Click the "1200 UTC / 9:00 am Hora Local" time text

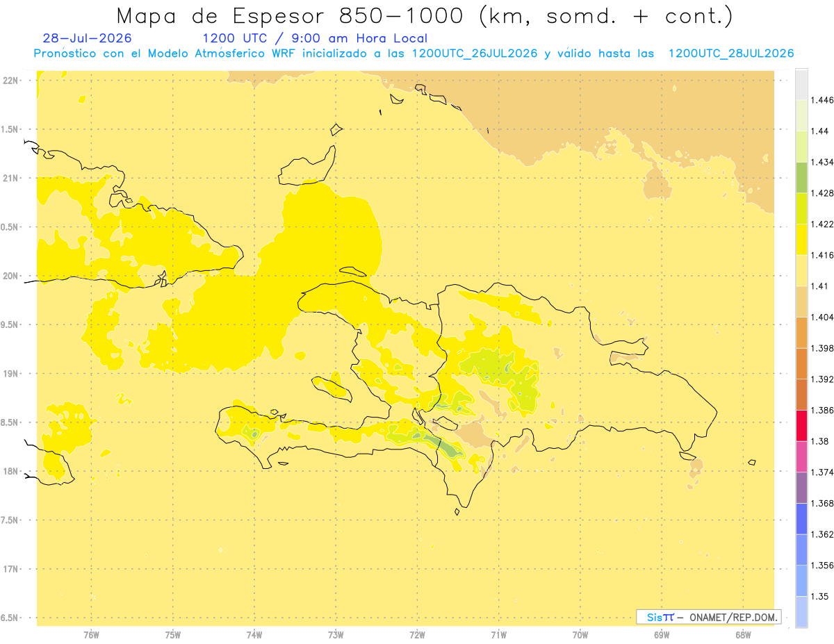pyautogui.click(x=315, y=38)
